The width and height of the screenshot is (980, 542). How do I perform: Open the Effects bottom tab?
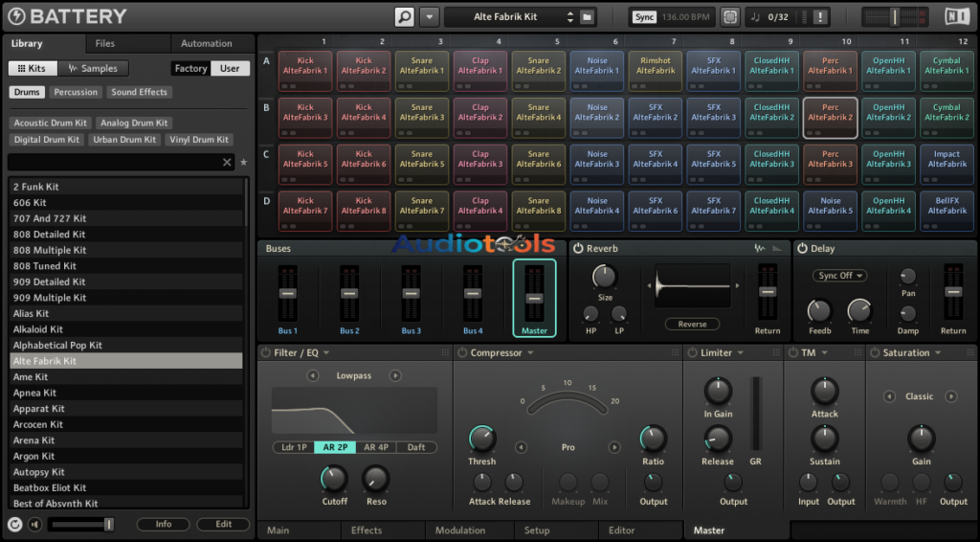[x=367, y=531]
